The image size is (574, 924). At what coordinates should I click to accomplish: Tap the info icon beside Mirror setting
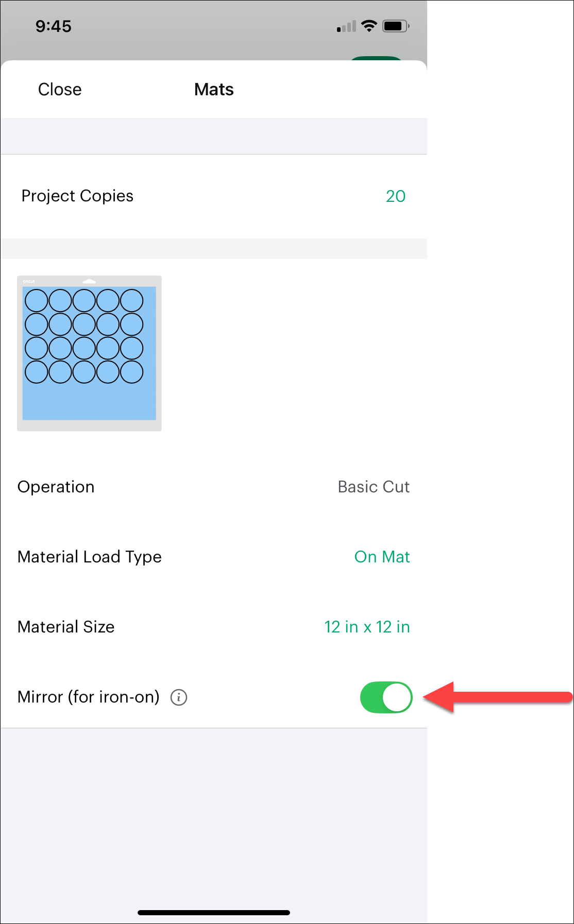point(178,697)
